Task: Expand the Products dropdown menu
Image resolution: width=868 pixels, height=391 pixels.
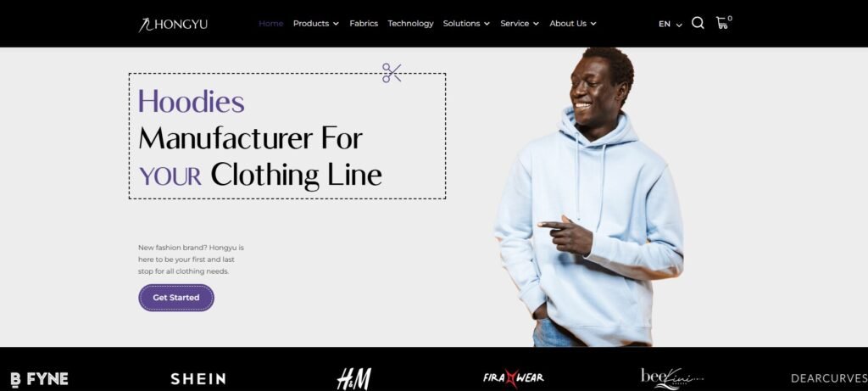Action: (315, 23)
